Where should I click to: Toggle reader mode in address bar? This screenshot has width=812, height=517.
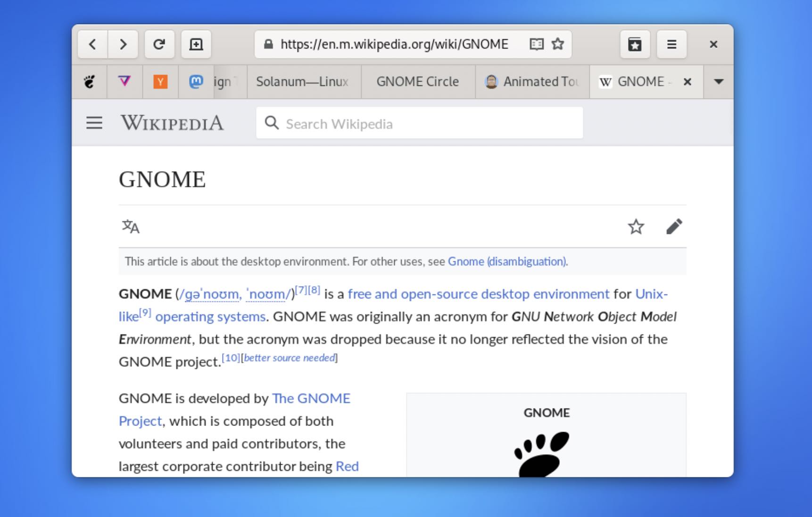(537, 44)
